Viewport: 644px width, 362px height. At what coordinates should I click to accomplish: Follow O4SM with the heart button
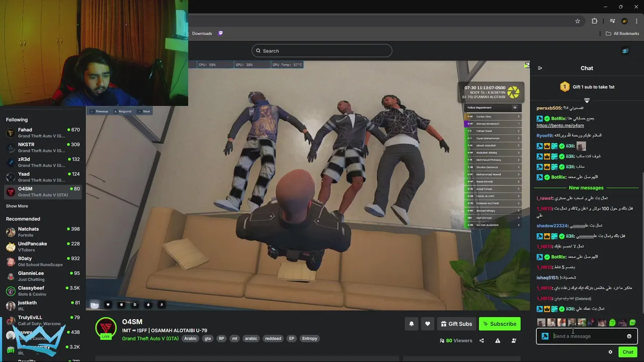pyautogui.click(x=427, y=324)
